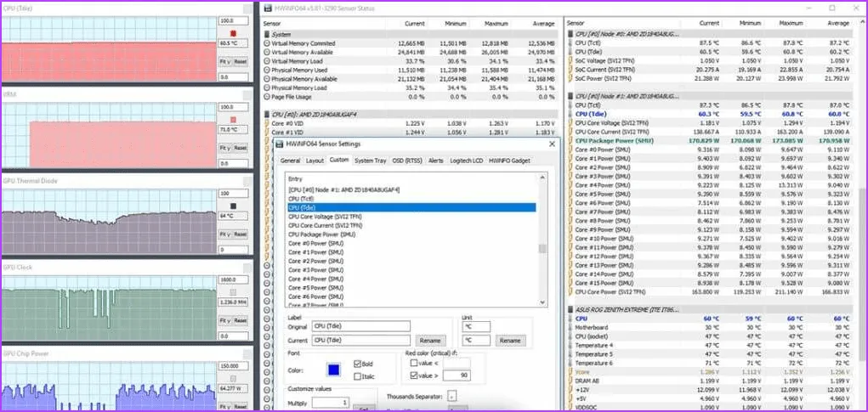Enable the 'value <' red color checkbox

pyautogui.click(x=414, y=363)
